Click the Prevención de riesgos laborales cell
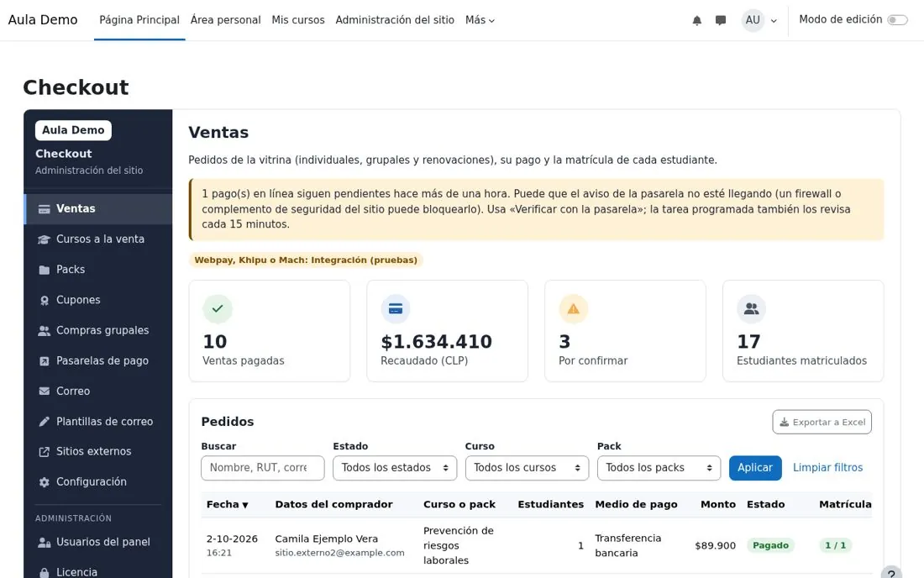The image size is (924, 578). [459, 545]
